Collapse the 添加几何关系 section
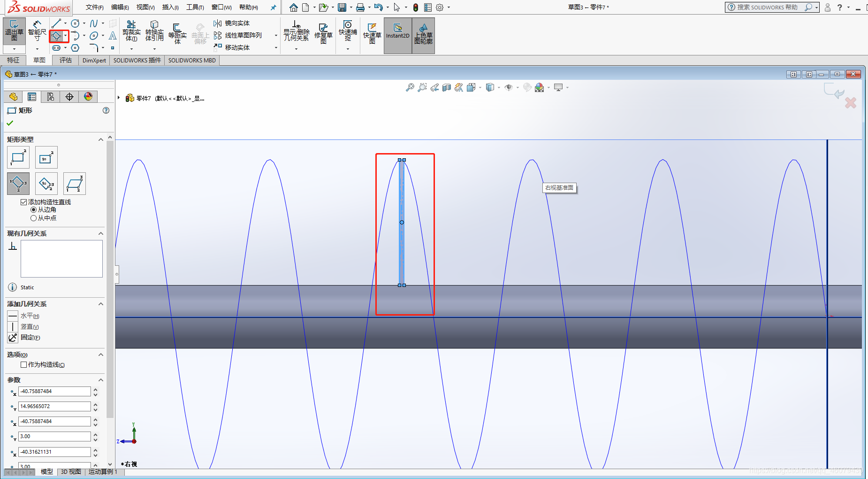Viewport: 868px width, 479px height. pos(101,304)
